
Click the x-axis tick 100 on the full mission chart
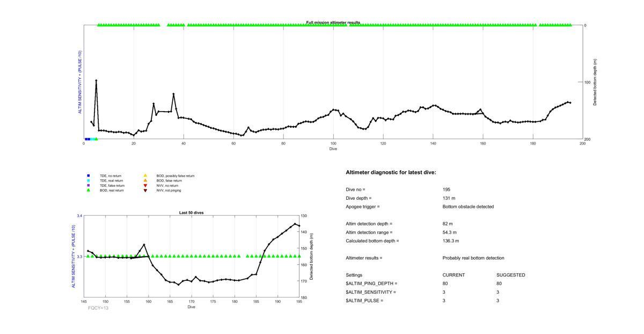coord(333,144)
